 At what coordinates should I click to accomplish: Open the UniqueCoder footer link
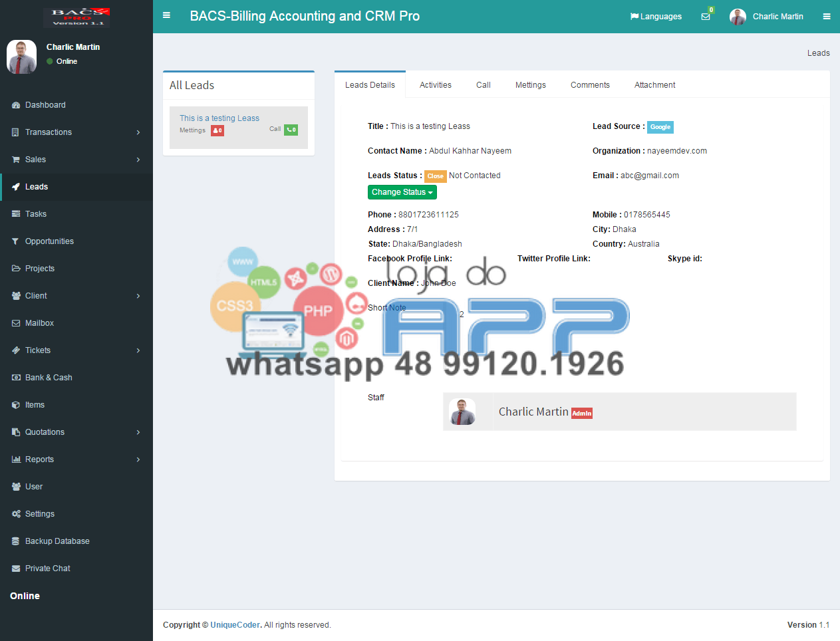235,625
